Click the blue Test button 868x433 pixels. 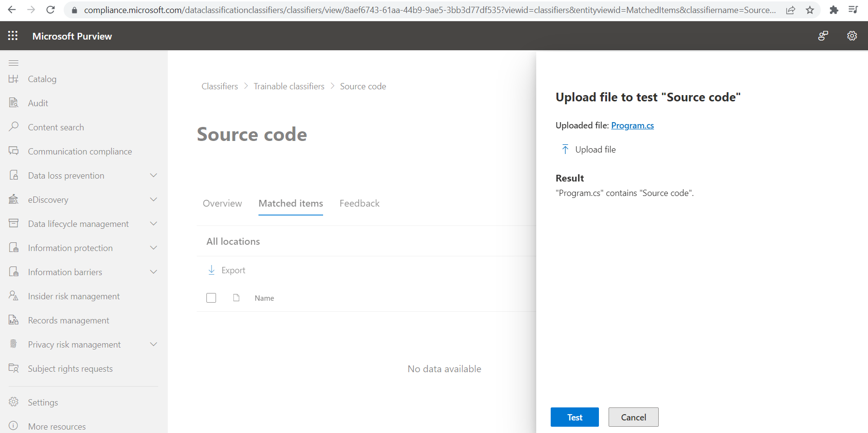(x=575, y=417)
